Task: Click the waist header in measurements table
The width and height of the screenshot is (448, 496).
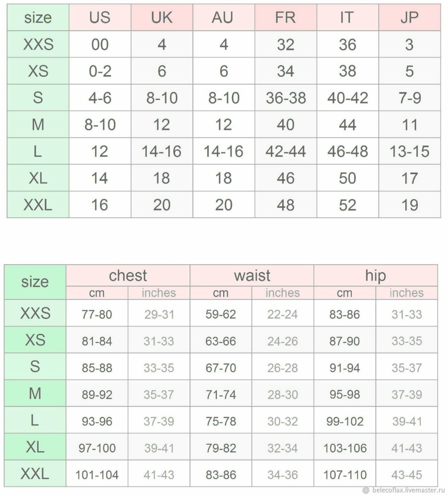Action: [x=252, y=275]
